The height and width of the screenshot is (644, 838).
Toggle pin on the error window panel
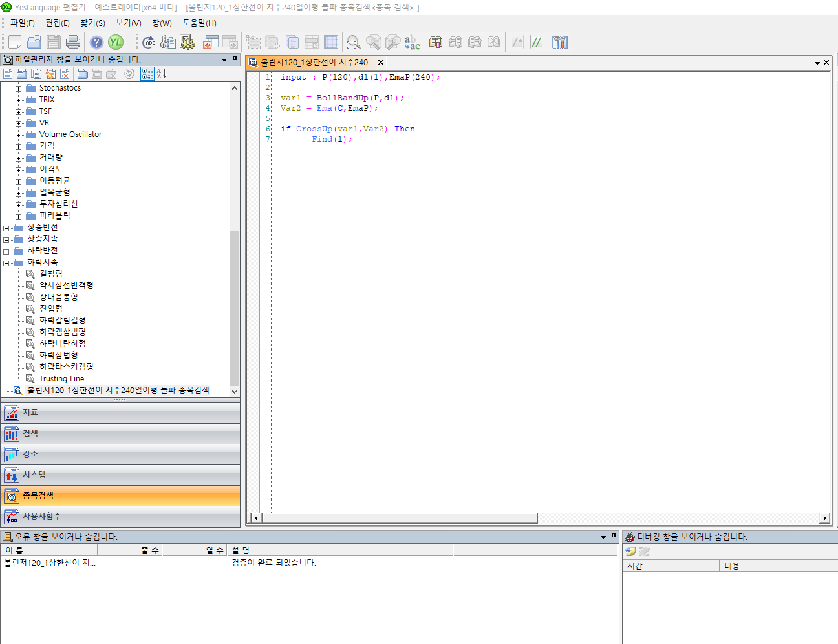click(614, 537)
